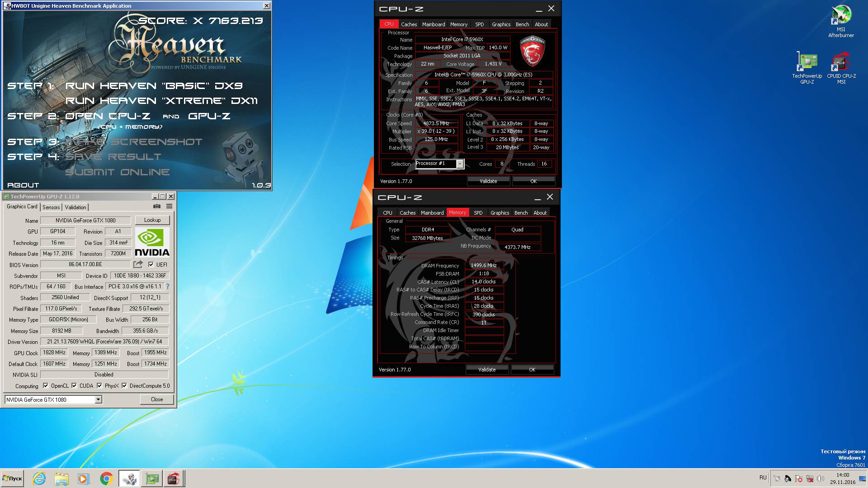The height and width of the screenshot is (488, 868).
Task: Click Run Heaven "Xtreme" DX11 in benchmark
Action: coord(161,101)
